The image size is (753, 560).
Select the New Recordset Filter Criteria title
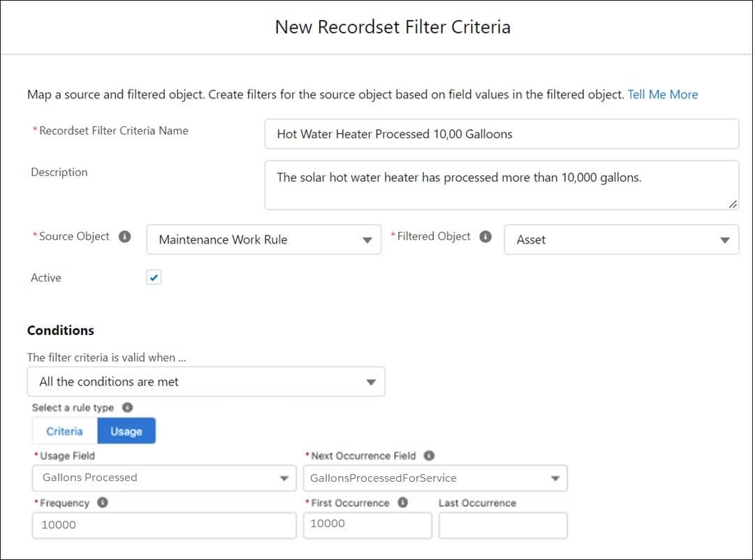click(x=393, y=27)
